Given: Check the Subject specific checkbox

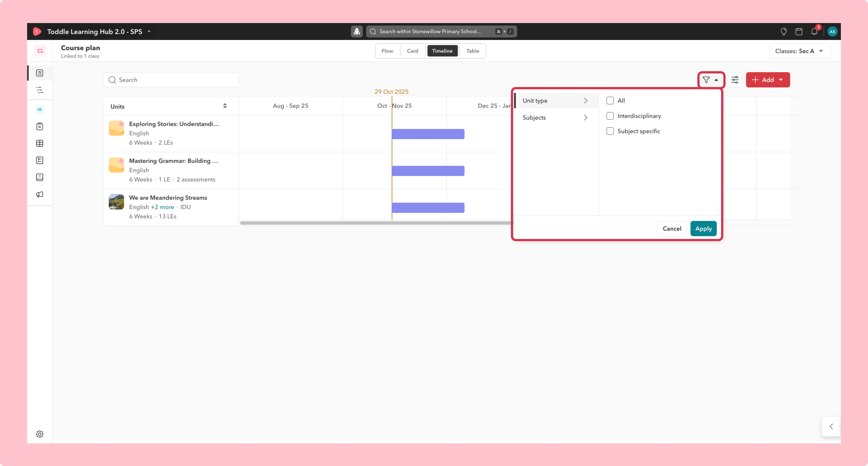Looking at the screenshot, I should (x=610, y=131).
